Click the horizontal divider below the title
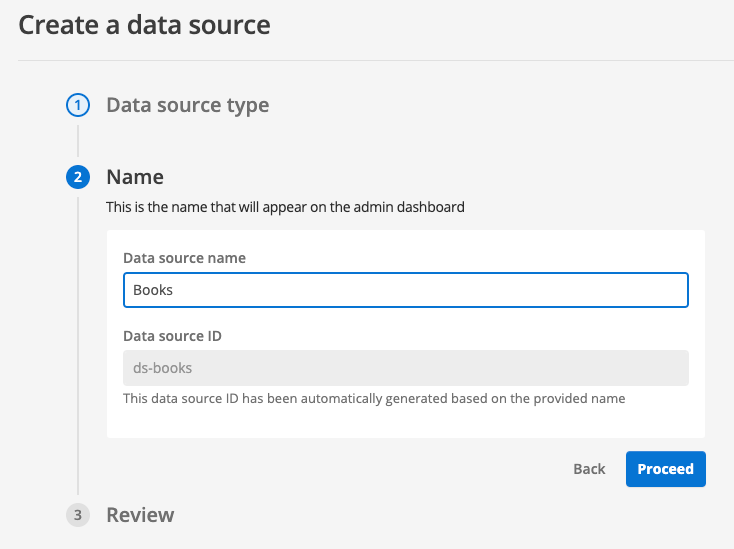The image size is (734, 549). [x=376, y=60]
